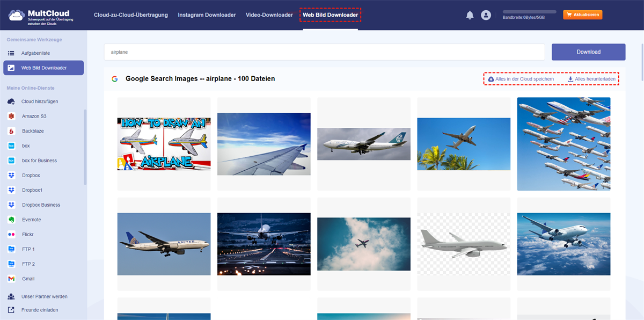Open the palm trees airplane thumbnail

(464, 144)
